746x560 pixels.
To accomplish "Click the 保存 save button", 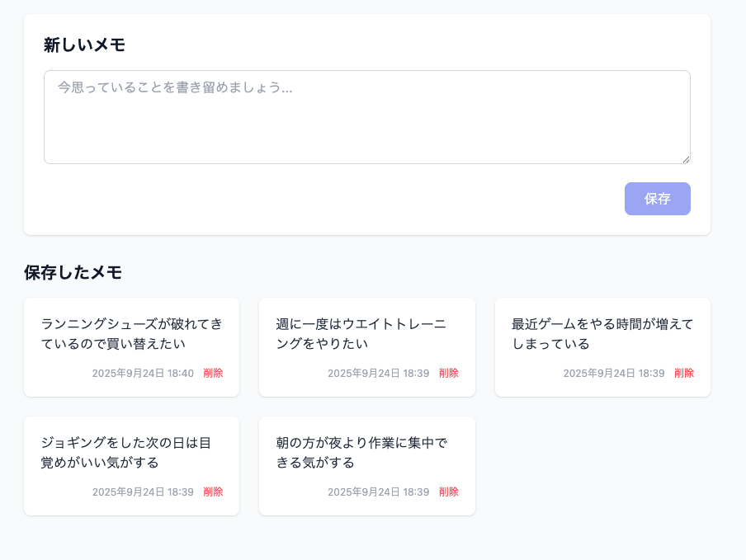I will point(657,199).
